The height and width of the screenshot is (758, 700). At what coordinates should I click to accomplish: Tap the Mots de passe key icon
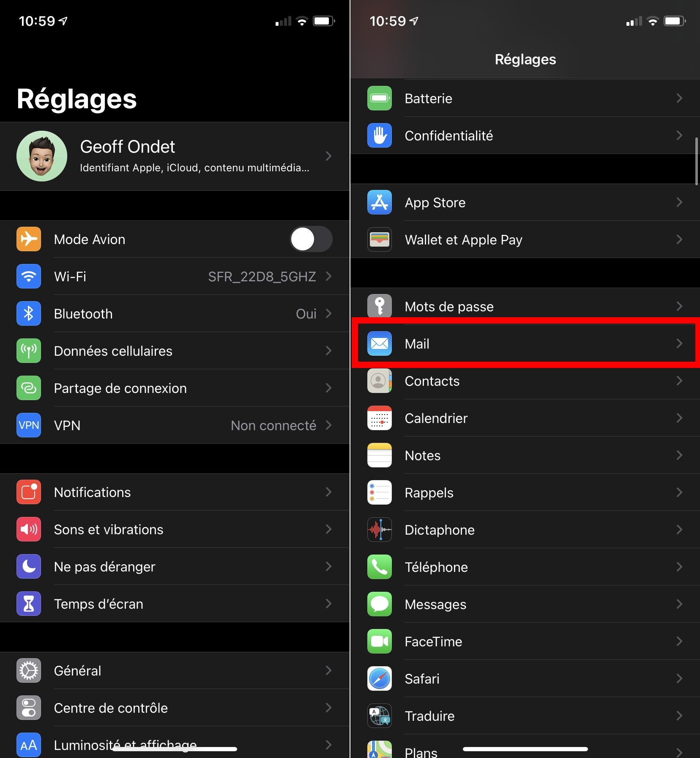pos(380,306)
